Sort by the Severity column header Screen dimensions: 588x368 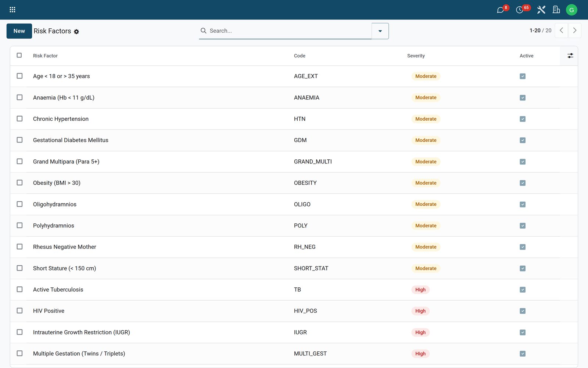click(x=416, y=56)
